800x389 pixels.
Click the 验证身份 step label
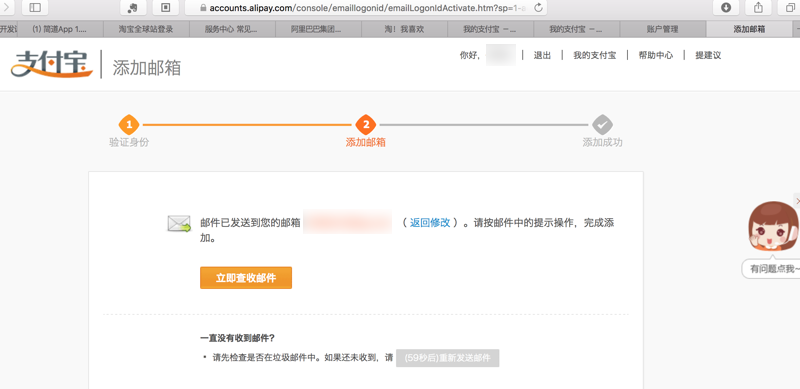(129, 142)
